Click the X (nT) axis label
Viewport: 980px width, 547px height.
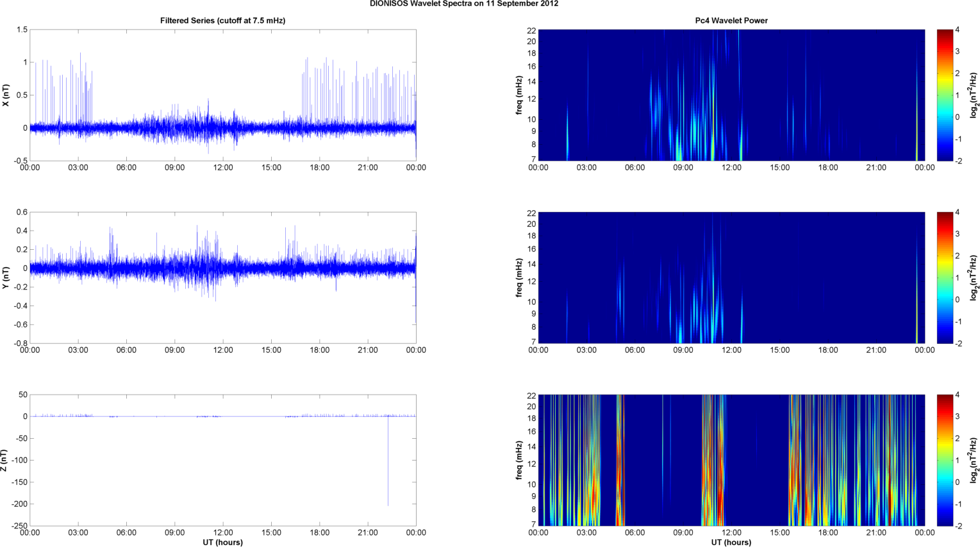pos(6,95)
